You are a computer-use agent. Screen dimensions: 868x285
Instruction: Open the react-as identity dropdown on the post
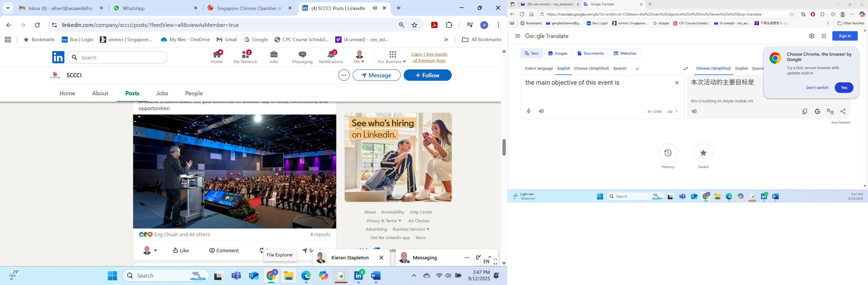click(150, 250)
